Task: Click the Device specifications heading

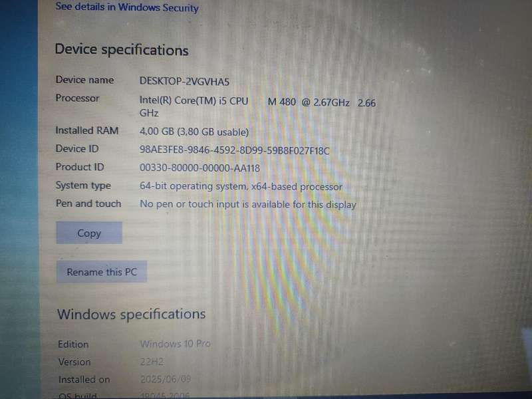Action: point(122,50)
